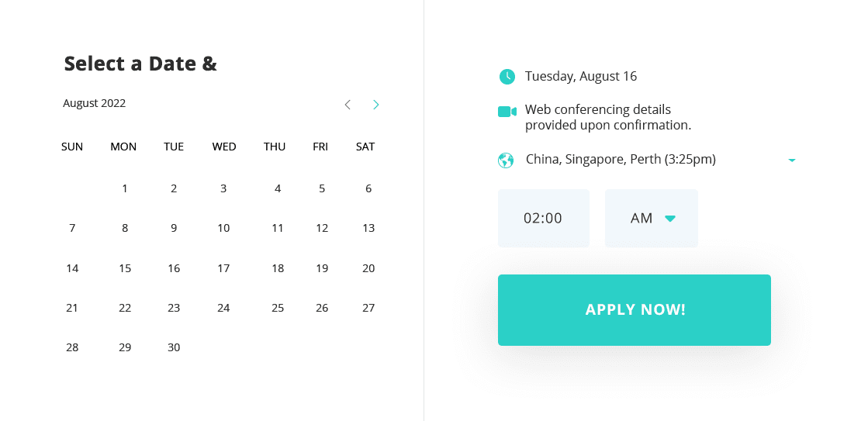The width and height of the screenshot is (868, 421).
Task: Select Thursday August 18
Action: 278,268
